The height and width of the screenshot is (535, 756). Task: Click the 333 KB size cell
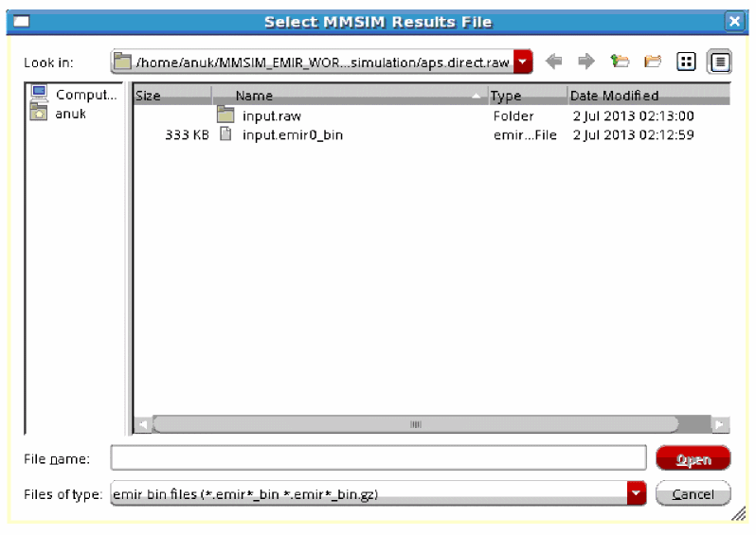(187, 135)
